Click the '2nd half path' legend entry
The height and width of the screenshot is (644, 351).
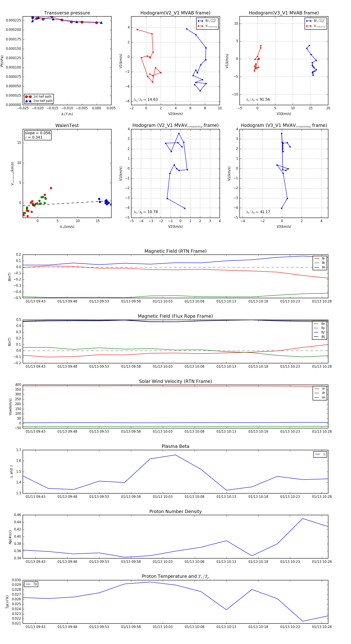(x=39, y=101)
